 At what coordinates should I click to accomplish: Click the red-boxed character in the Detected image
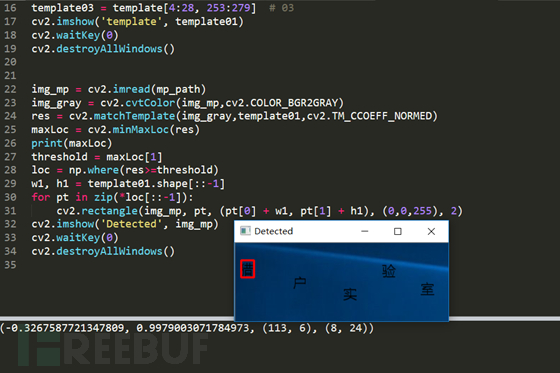247,269
